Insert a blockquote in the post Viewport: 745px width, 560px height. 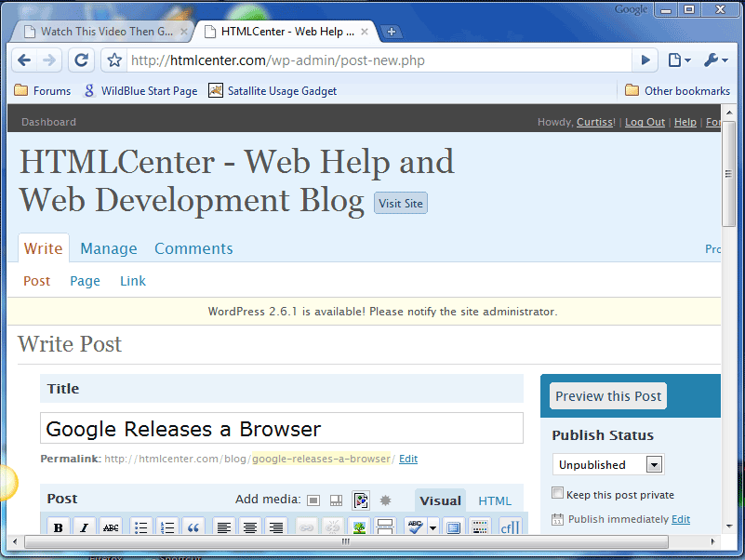pos(193,527)
